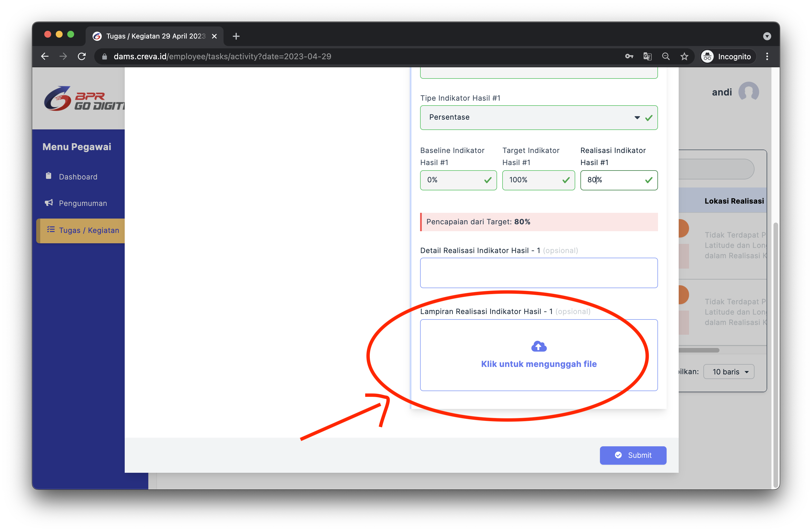Click the Dashboard clipboard icon
The image size is (812, 532).
[49, 176]
